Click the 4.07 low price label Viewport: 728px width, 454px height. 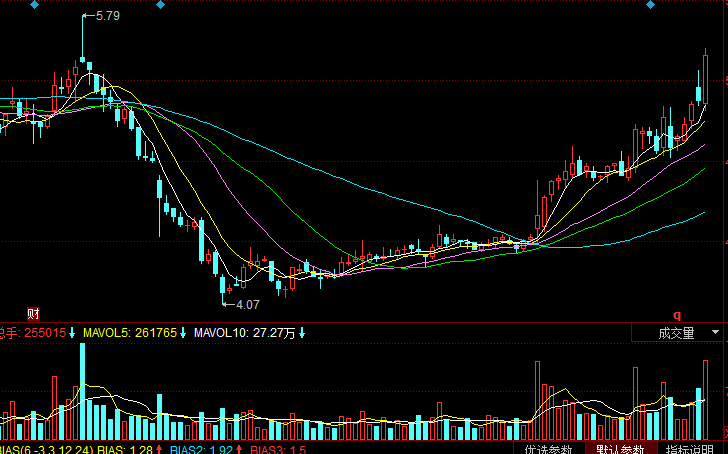pyautogui.click(x=248, y=305)
